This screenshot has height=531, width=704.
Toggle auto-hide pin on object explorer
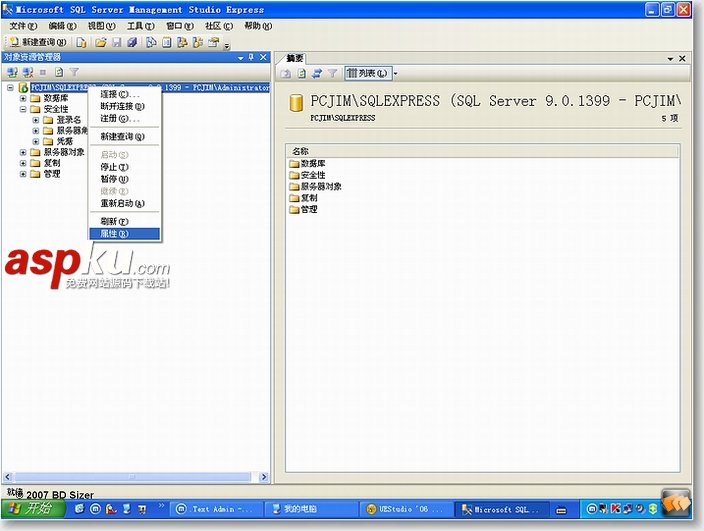pos(251,57)
